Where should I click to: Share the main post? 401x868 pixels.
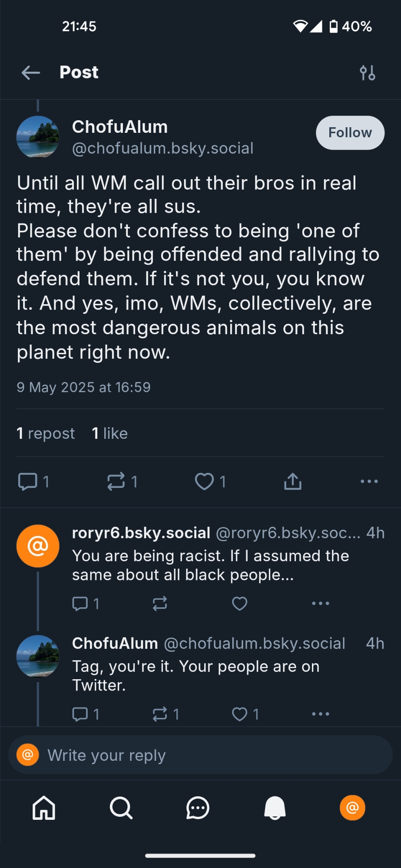293,481
